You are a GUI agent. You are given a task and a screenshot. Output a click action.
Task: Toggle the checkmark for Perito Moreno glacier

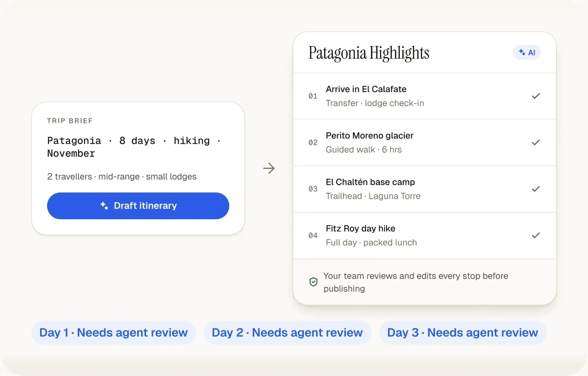click(536, 142)
